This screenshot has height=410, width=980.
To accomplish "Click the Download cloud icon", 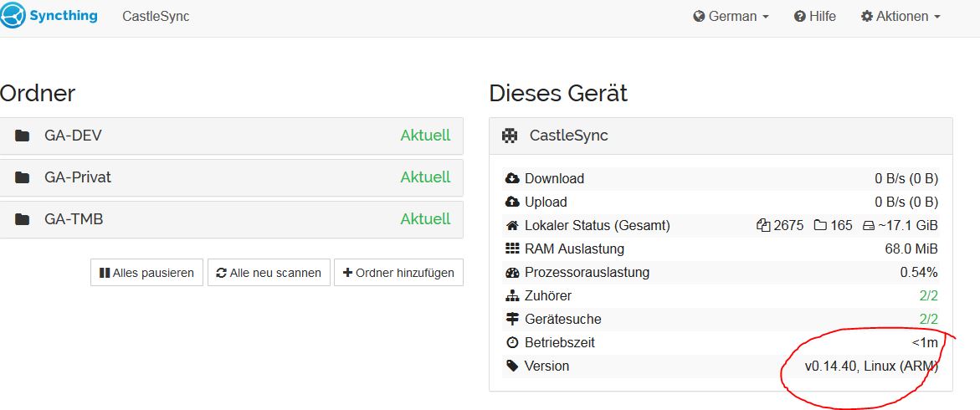I will [x=512, y=179].
